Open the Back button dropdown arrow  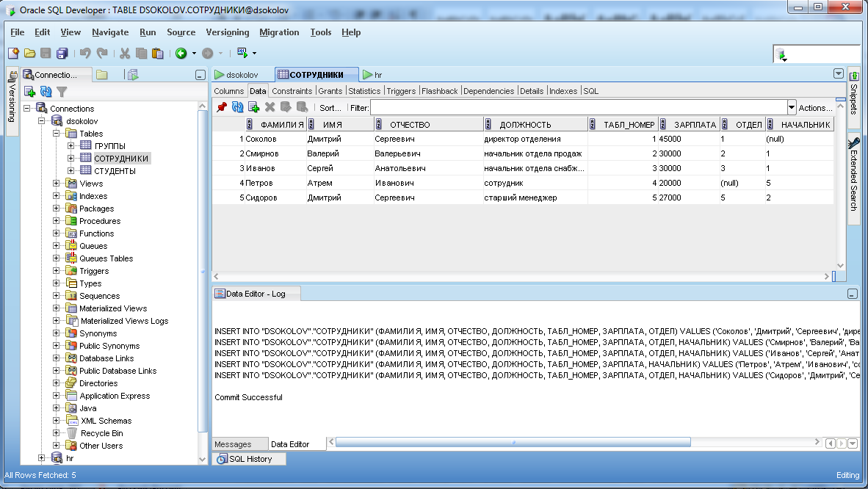194,53
